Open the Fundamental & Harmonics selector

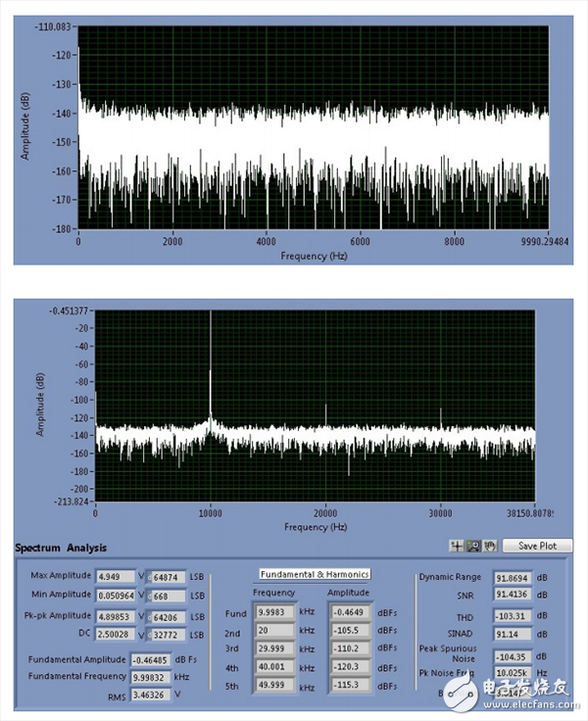pos(315,574)
